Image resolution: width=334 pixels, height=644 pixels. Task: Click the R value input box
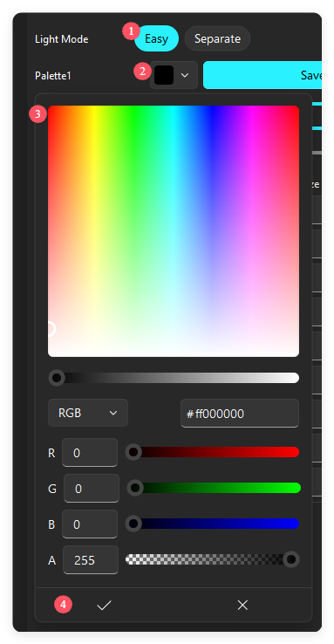click(x=90, y=453)
